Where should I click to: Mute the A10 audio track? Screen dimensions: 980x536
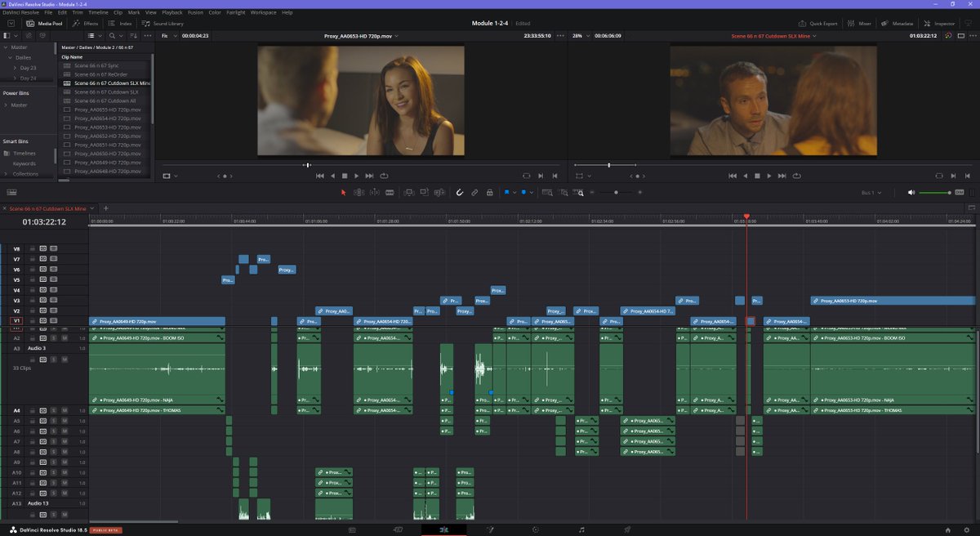[64, 472]
